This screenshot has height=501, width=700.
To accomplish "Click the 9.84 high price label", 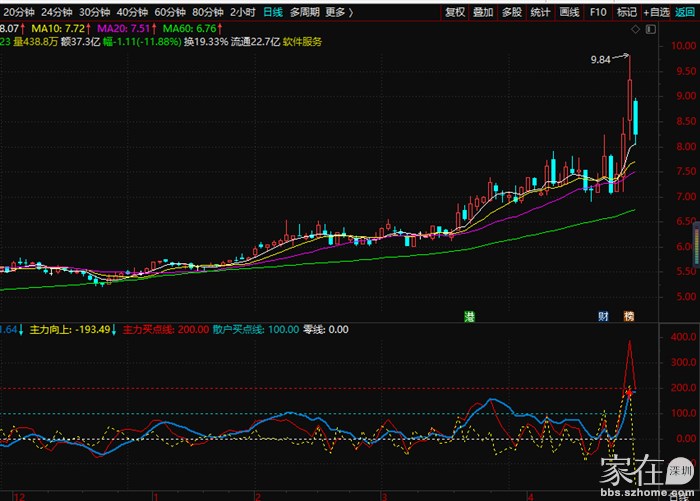I will (x=600, y=60).
